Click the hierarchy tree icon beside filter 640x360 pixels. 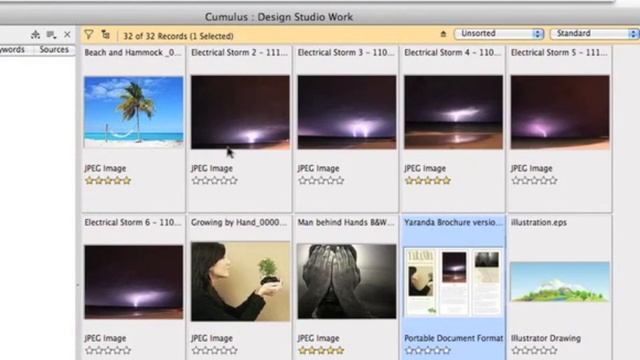[106, 35]
